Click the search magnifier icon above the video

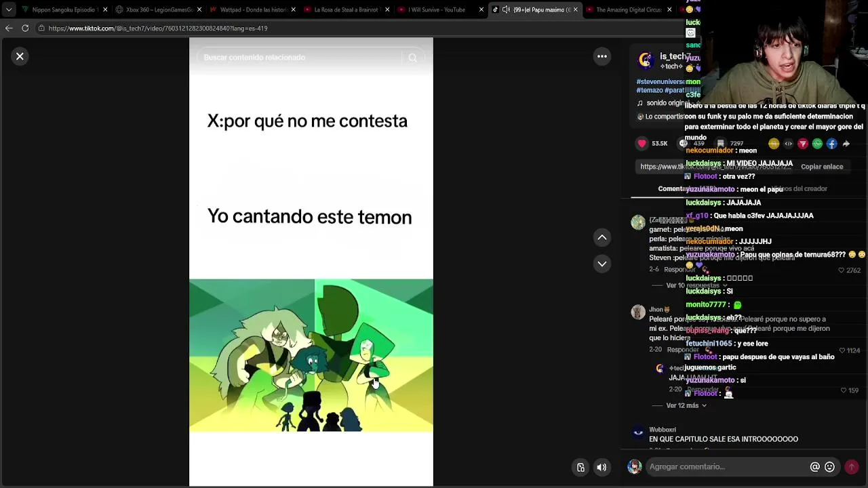point(412,58)
